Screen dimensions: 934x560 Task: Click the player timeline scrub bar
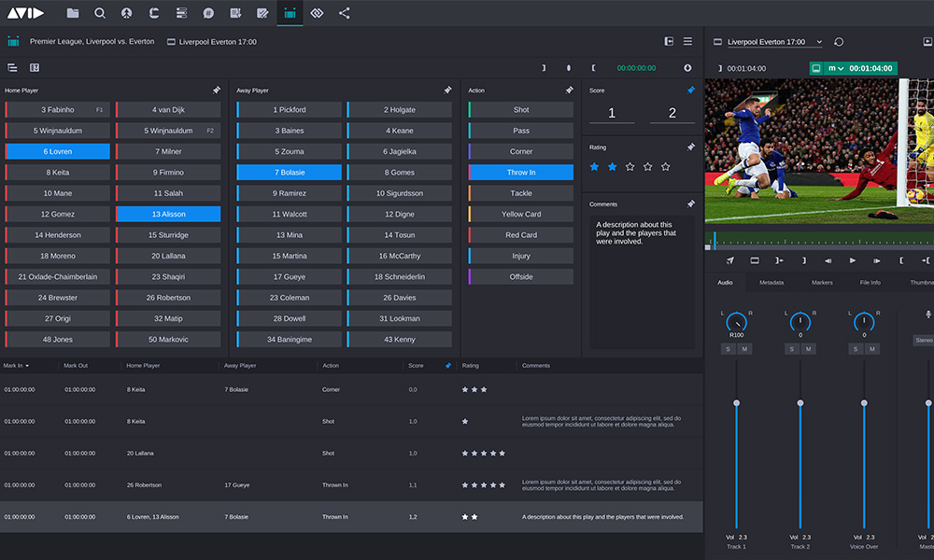point(822,241)
